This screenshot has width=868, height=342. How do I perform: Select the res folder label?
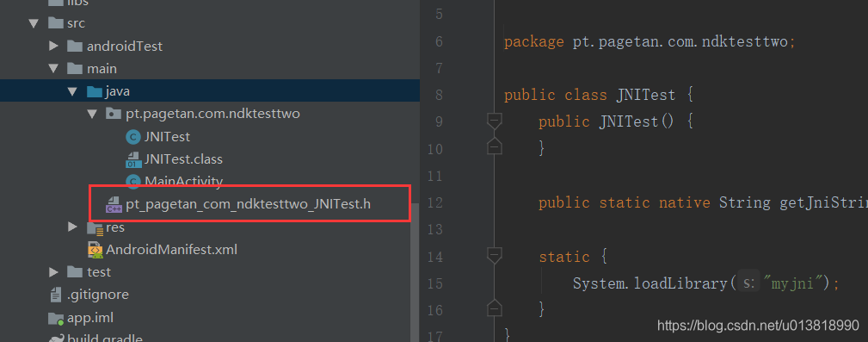click(x=115, y=227)
